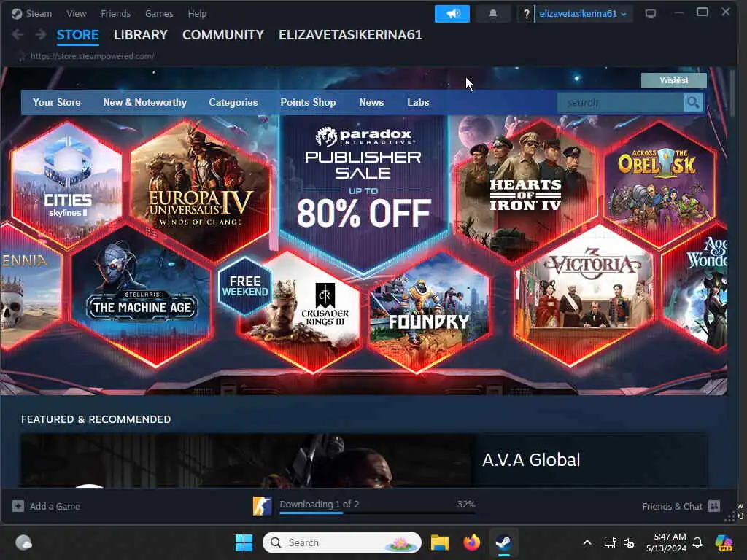Open Windows Start menu

tap(244, 542)
